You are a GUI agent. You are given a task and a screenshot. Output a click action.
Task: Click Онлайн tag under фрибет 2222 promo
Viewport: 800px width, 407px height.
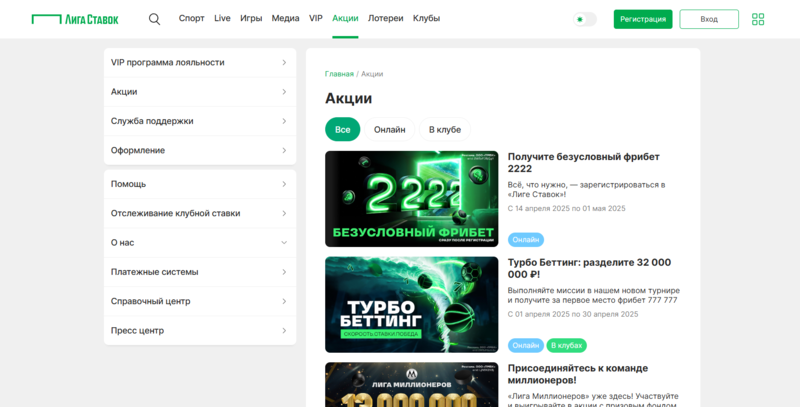(526, 240)
